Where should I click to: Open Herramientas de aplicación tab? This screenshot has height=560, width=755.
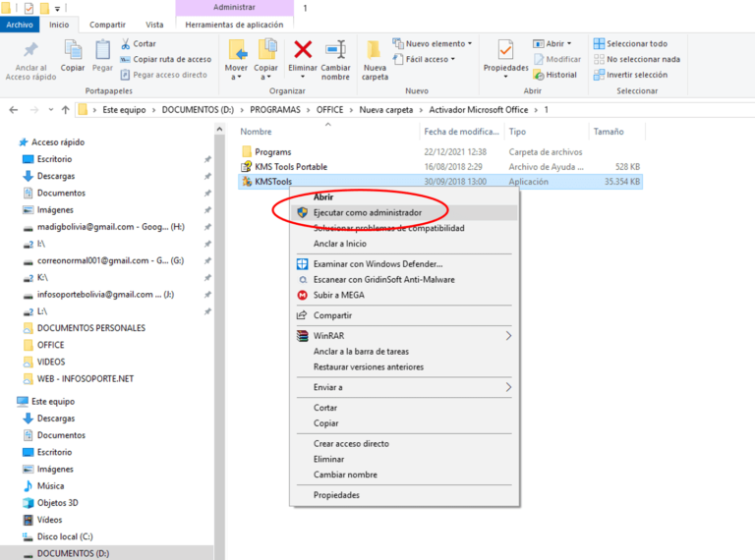click(x=235, y=25)
